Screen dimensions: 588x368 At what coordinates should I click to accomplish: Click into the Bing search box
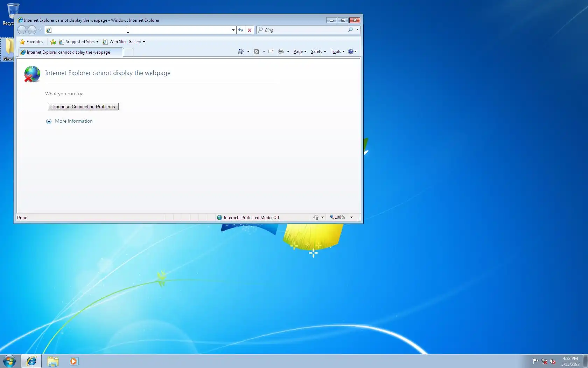(305, 30)
